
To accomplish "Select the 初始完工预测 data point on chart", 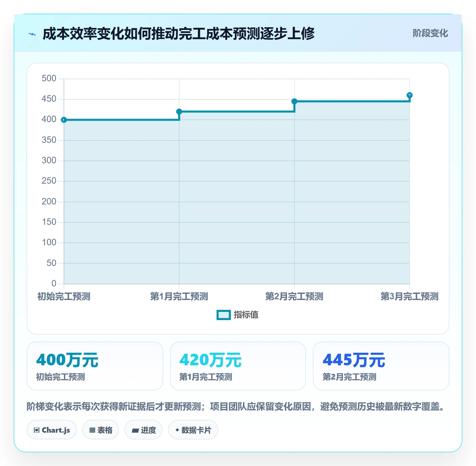I will (x=64, y=120).
